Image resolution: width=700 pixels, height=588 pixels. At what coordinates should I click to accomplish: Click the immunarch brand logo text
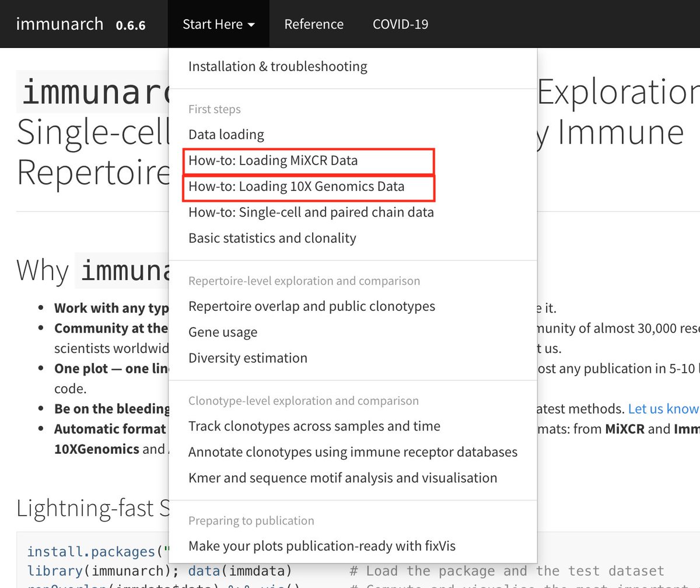point(60,24)
